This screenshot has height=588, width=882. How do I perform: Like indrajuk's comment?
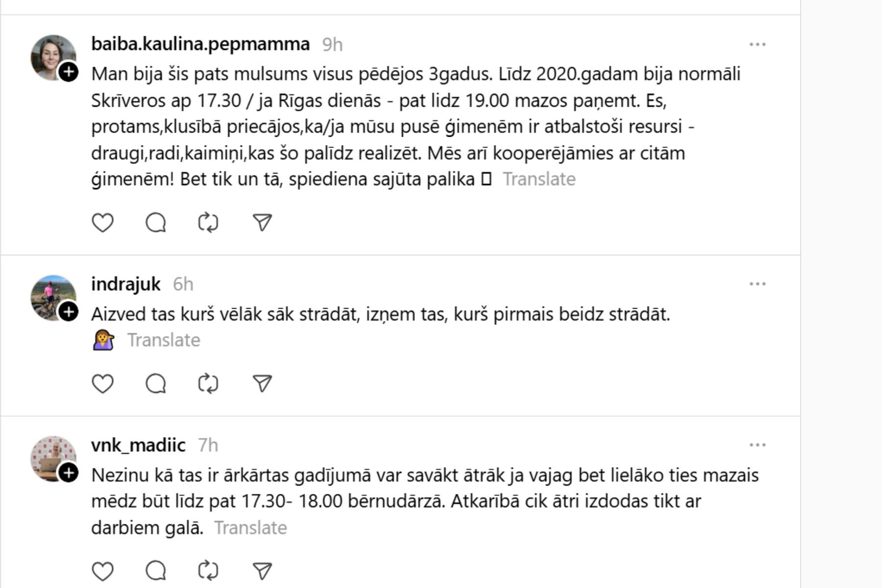103,384
